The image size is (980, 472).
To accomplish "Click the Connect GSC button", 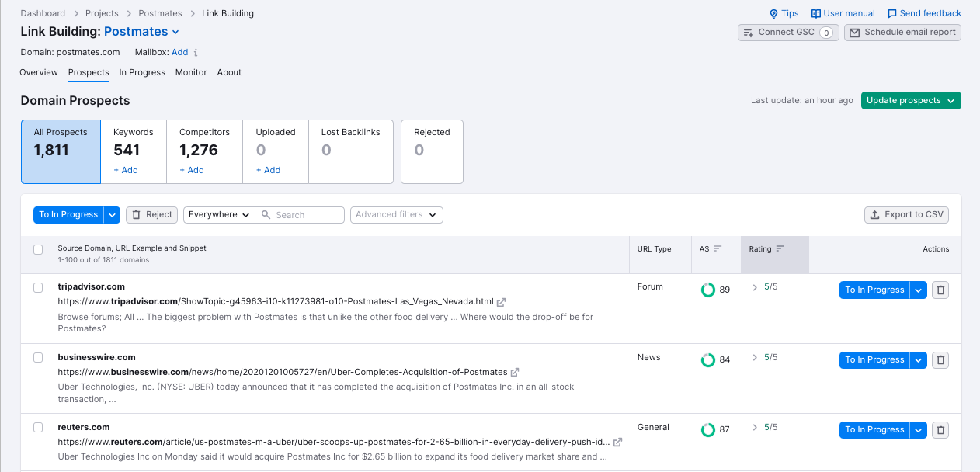I will coord(787,33).
